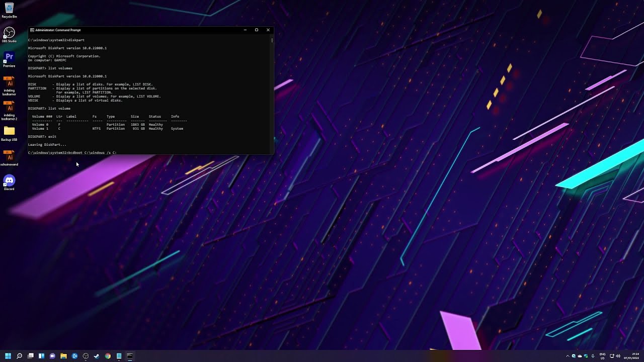Open taskbar Search
Screen dimensions: 644x362
19,356
